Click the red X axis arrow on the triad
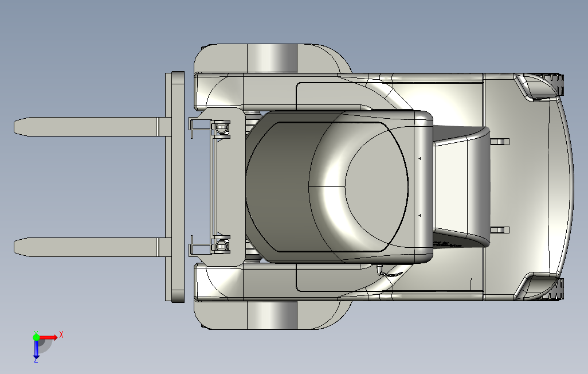 49,337
